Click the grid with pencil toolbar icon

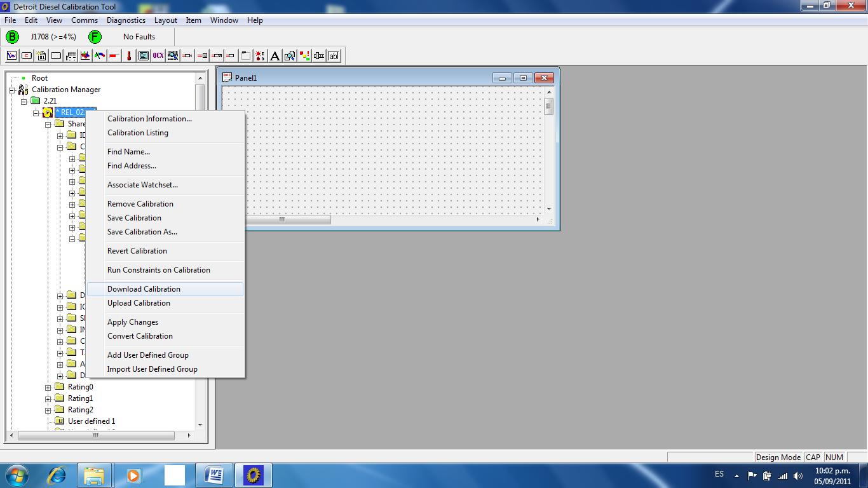173,55
